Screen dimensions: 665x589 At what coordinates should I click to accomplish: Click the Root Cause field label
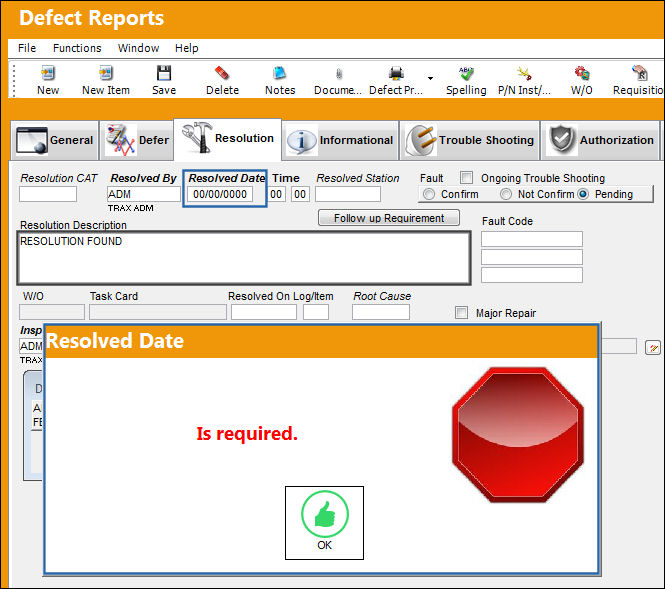382,296
